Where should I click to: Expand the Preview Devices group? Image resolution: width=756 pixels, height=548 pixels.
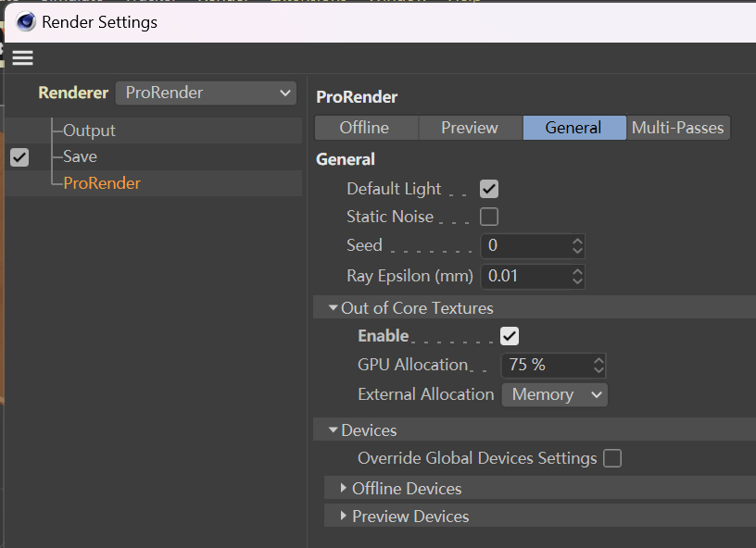(x=344, y=517)
